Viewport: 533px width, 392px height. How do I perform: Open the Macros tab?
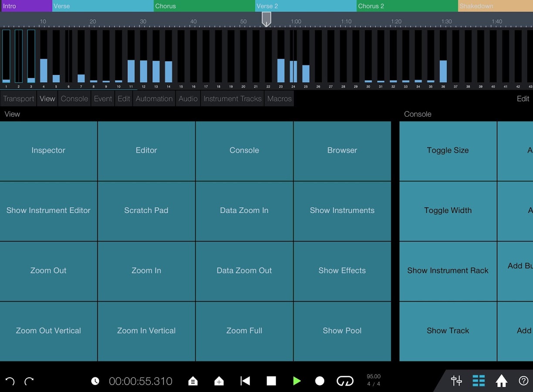279,98
